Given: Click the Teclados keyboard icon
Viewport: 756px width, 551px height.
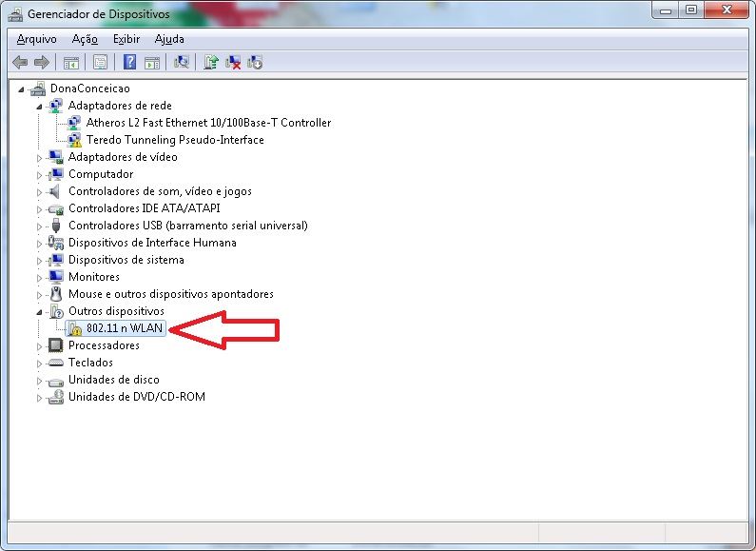Looking at the screenshot, I should (x=56, y=363).
